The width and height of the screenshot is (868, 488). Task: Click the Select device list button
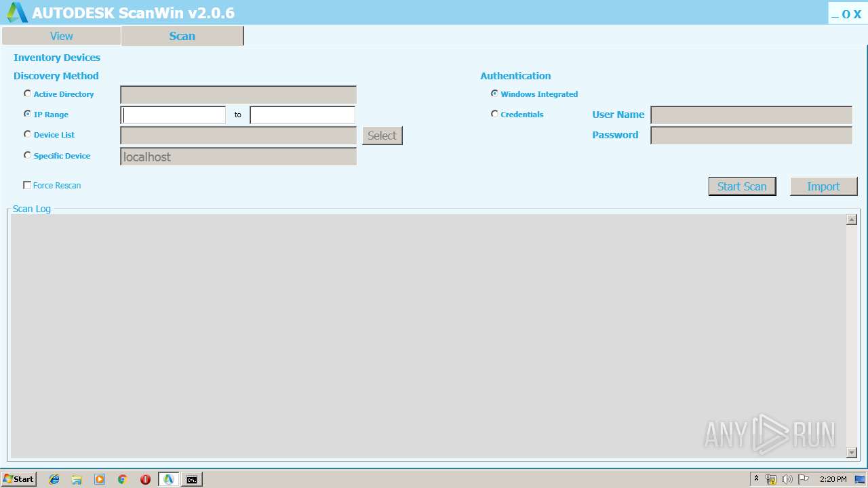point(382,136)
